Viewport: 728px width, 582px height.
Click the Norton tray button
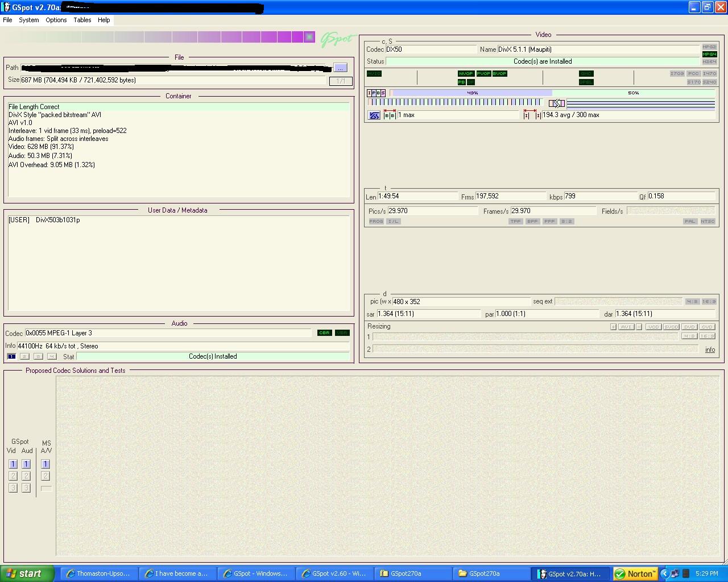pos(635,574)
